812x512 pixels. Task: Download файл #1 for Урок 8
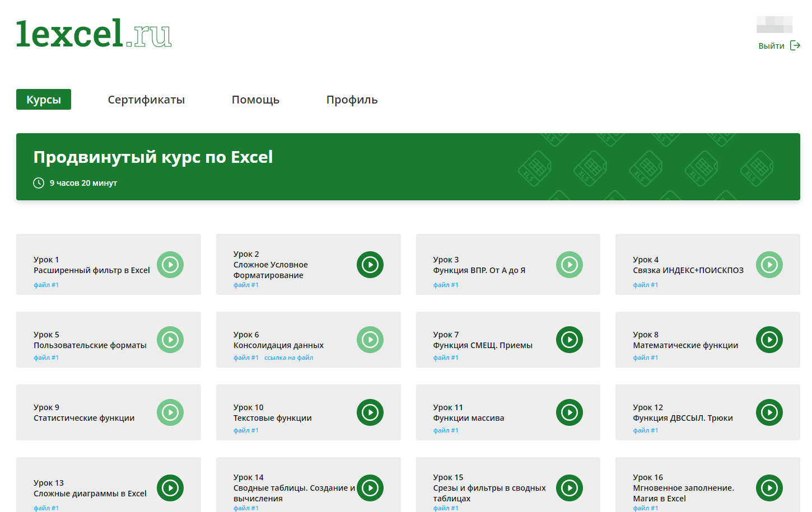(645, 358)
